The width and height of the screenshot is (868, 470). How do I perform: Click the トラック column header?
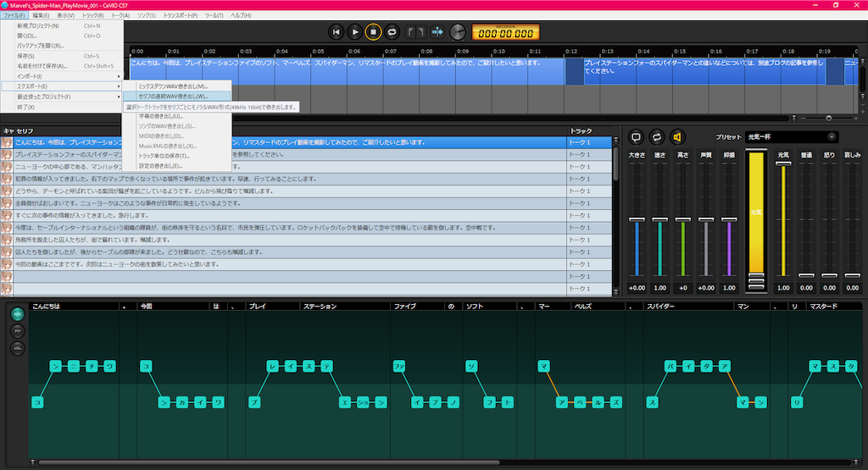click(x=581, y=131)
